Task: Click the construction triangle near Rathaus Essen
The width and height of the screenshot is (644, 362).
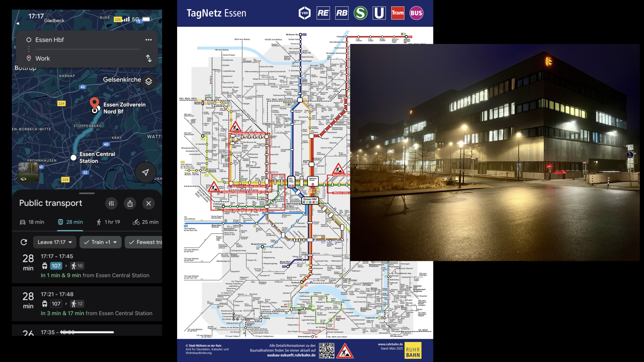Action: [x=338, y=168]
